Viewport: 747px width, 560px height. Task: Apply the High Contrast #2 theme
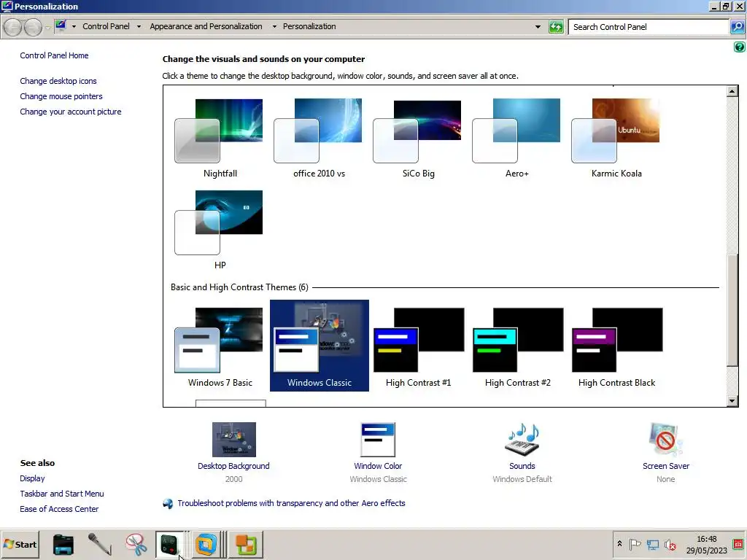(517, 346)
